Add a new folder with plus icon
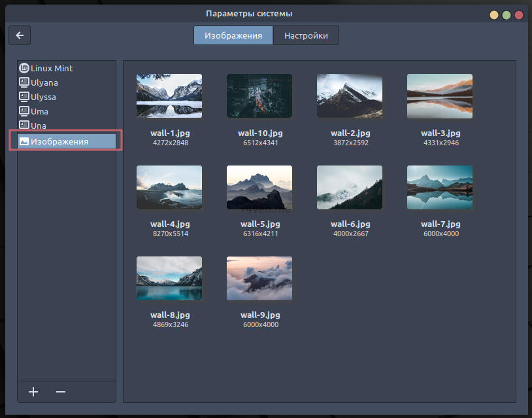The width and height of the screenshot is (532, 418). [33, 392]
